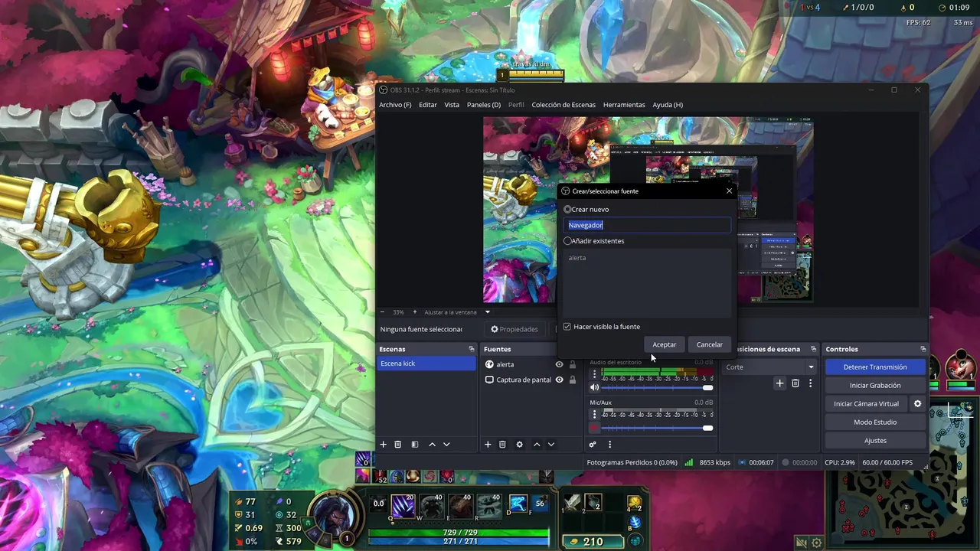
Task: Add a scene transition with plus icon
Action: (779, 383)
